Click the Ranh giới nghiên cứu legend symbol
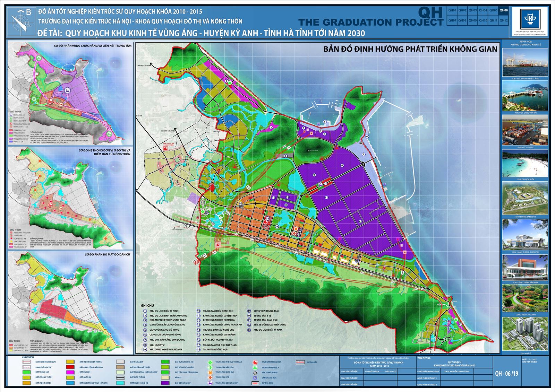 point(27,362)
